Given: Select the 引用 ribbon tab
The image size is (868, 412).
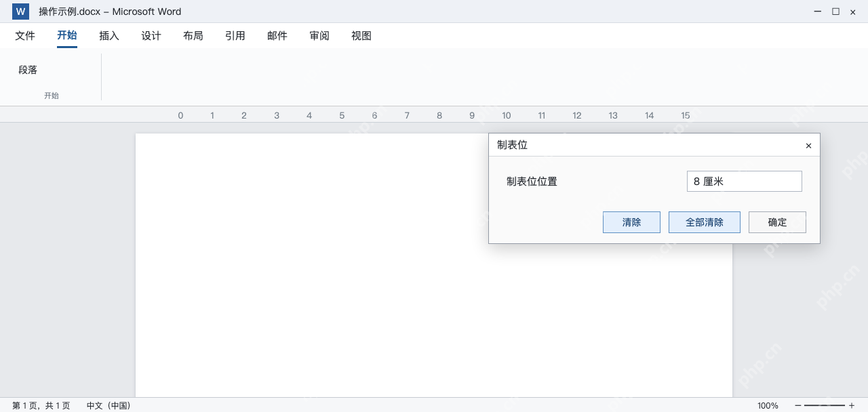Looking at the screenshot, I should point(235,36).
